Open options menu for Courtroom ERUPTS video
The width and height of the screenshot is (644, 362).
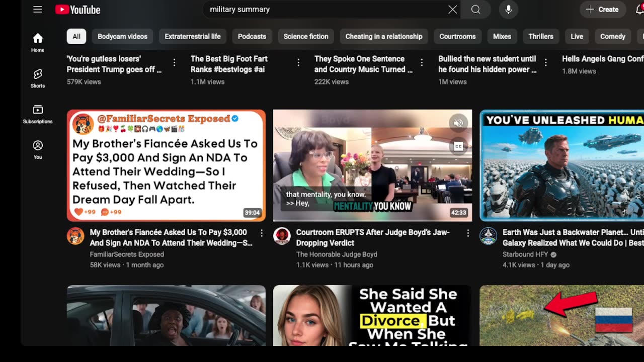click(x=468, y=233)
